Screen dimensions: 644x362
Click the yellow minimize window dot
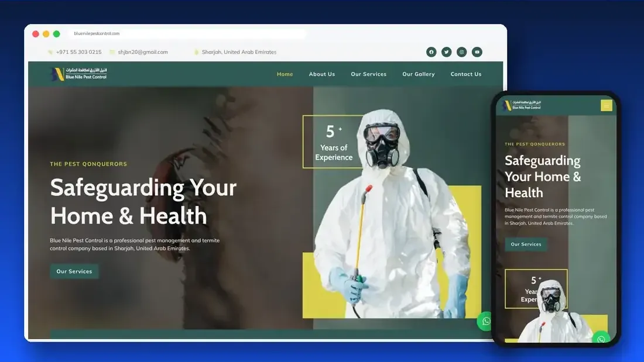click(46, 34)
